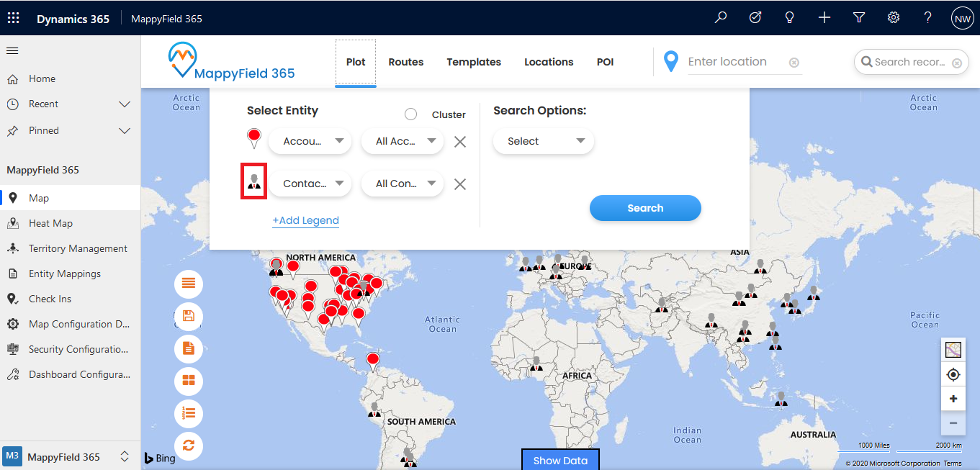This screenshot has height=470, width=980.
Task: Open the map type selector icon
Action: [953, 350]
